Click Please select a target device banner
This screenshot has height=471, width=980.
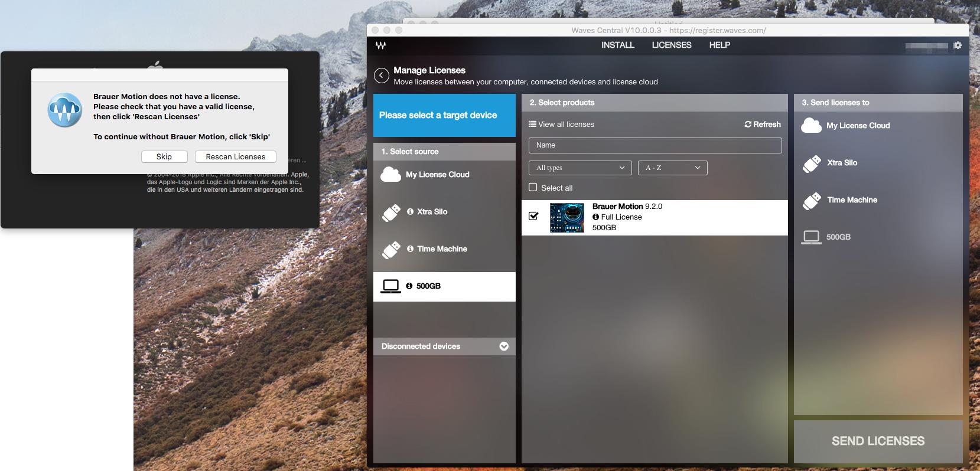pos(444,115)
